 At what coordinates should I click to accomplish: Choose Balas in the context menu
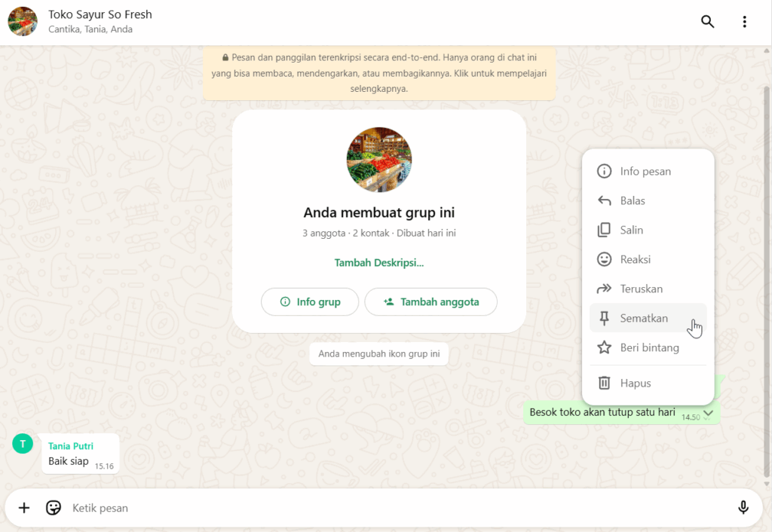pos(633,200)
